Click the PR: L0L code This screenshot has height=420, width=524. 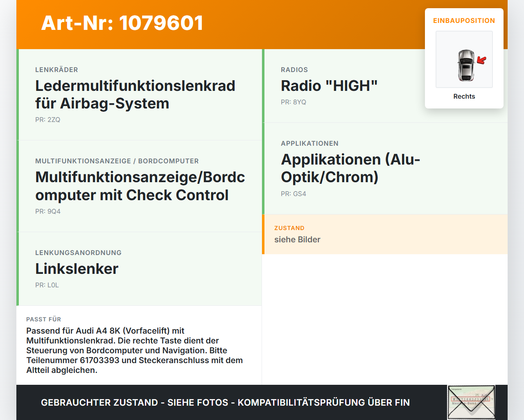[x=47, y=285]
